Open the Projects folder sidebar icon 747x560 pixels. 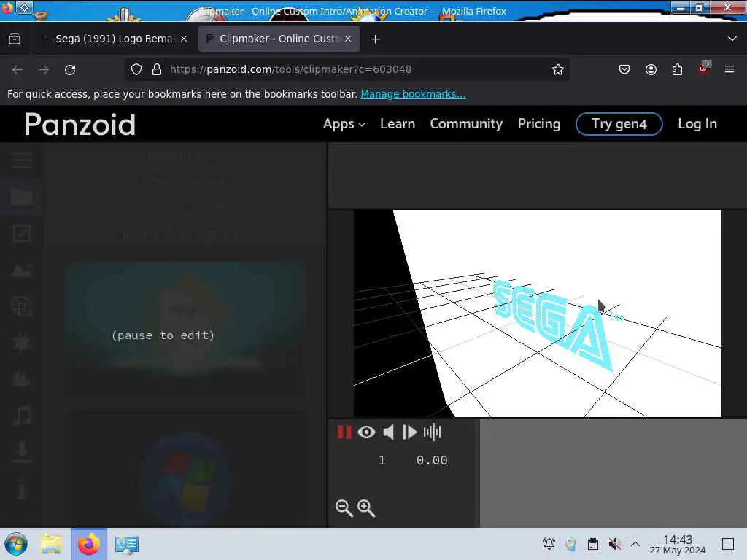(21, 197)
